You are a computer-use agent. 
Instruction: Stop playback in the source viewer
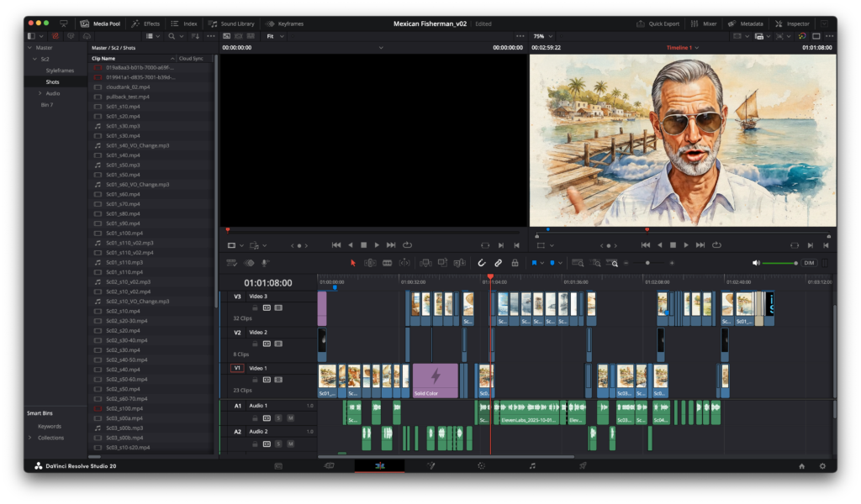tap(363, 245)
